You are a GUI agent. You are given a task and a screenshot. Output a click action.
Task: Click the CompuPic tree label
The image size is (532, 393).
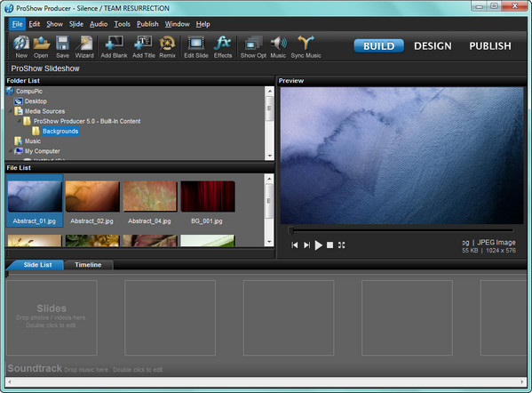coord(28,92)
